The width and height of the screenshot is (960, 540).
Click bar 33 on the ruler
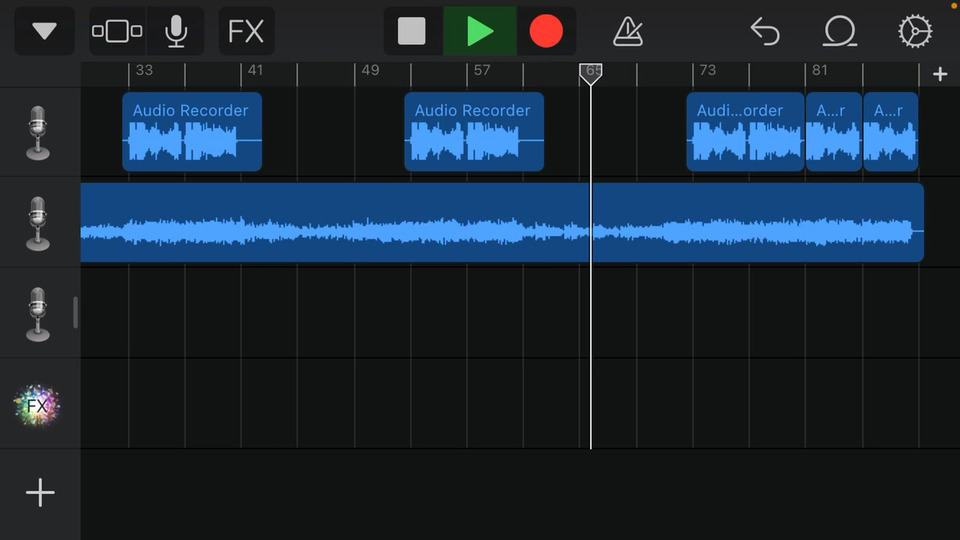pyautogui.click(x=144, y=70)
